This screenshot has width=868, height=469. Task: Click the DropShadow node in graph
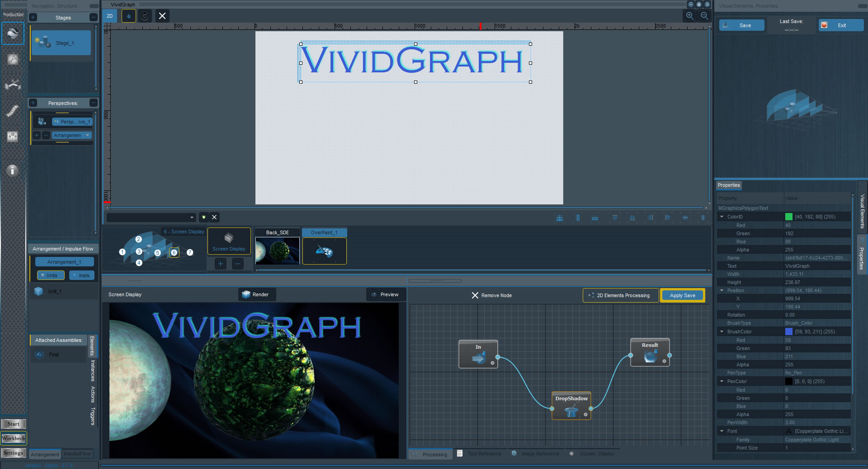point(571,406)
